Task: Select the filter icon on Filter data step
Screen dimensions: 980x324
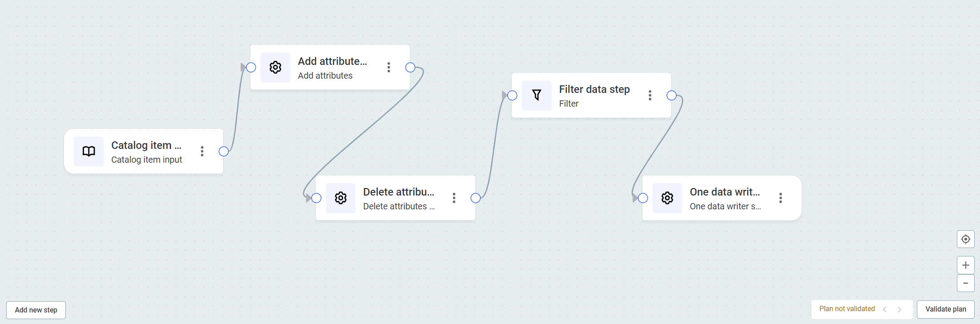Action: [536, 95]
